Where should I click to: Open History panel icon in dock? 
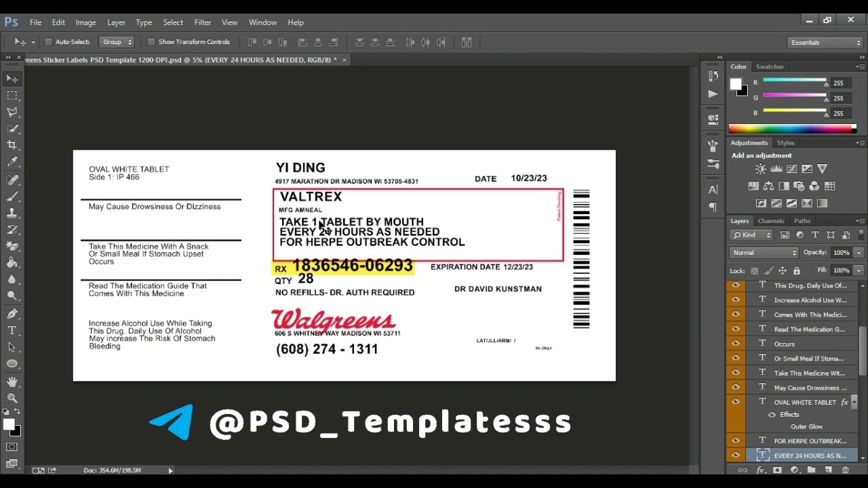(x=713, y=75)
